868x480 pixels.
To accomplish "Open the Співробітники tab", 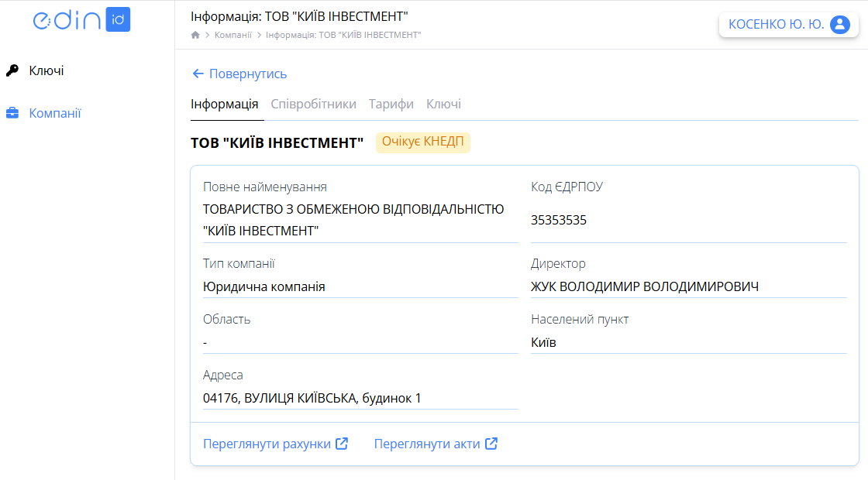I will pyautogui.click(x=313, y=104).
